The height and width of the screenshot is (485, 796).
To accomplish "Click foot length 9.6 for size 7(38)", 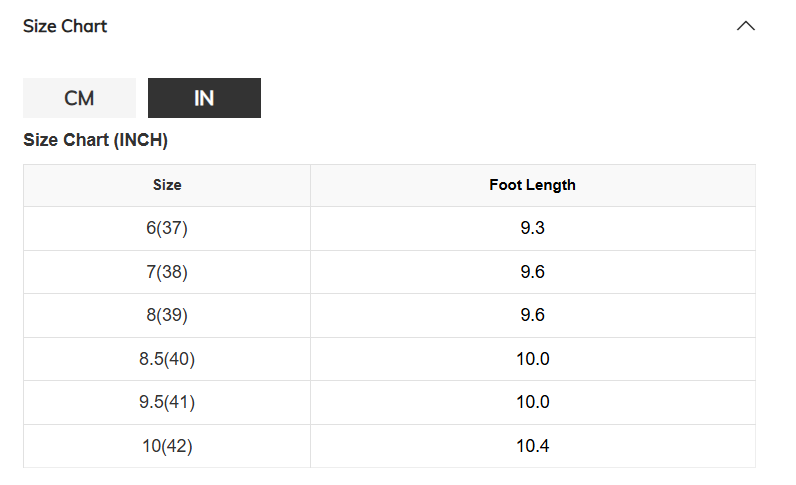I will (533, 272).
